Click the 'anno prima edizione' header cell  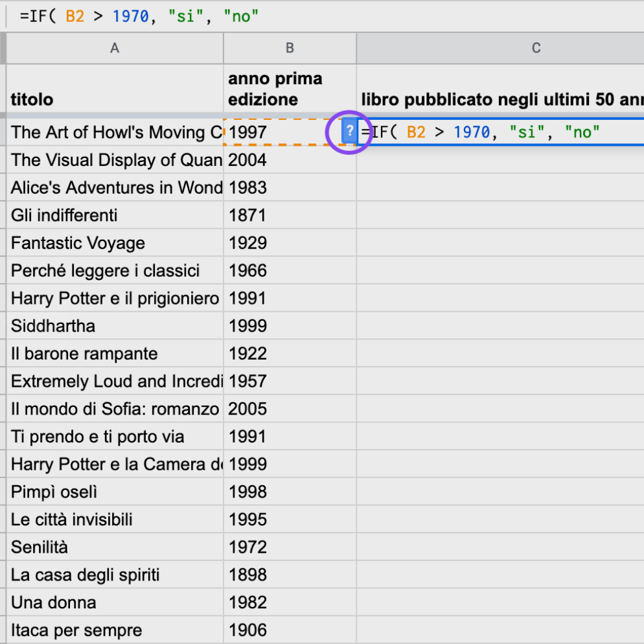click(x=290, y=89)
